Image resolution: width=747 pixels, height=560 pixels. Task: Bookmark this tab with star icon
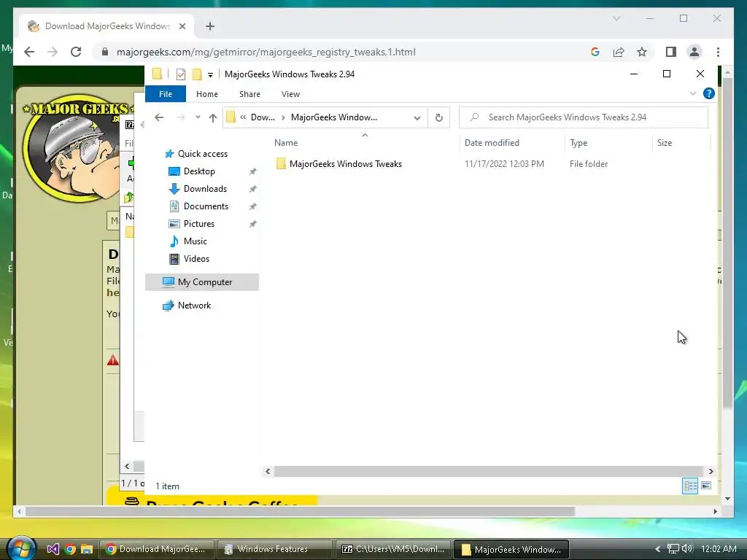642,52
